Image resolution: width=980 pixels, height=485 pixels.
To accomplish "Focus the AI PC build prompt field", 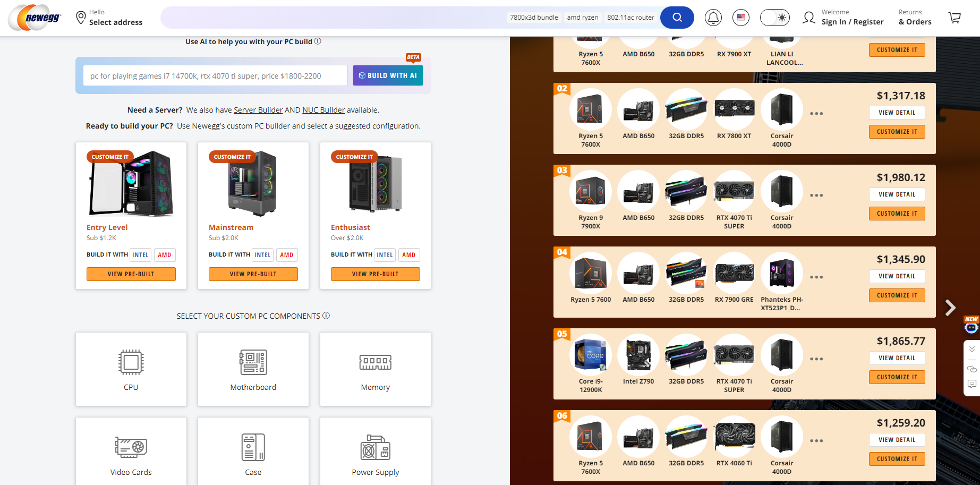I will tap(215, 75).
